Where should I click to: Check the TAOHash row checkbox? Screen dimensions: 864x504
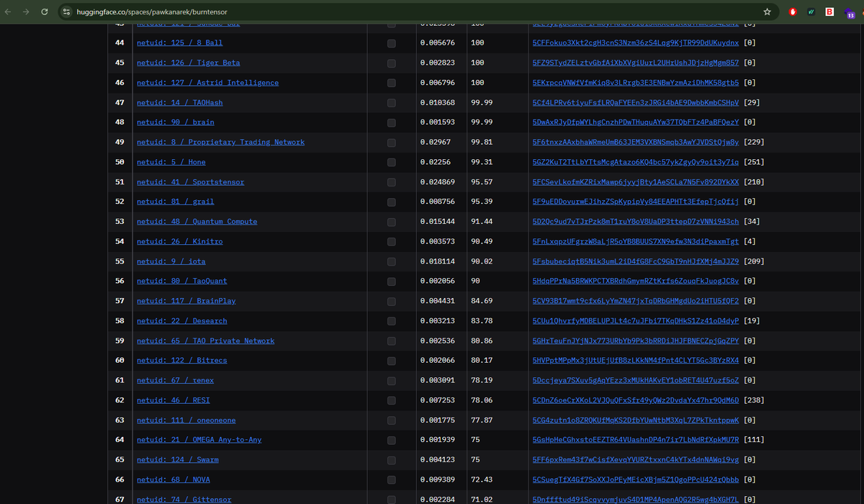tap(391, 102)
